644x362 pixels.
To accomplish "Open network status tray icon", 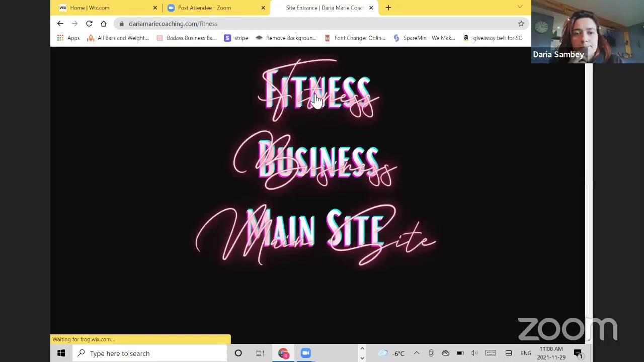I will click(445, 353).
